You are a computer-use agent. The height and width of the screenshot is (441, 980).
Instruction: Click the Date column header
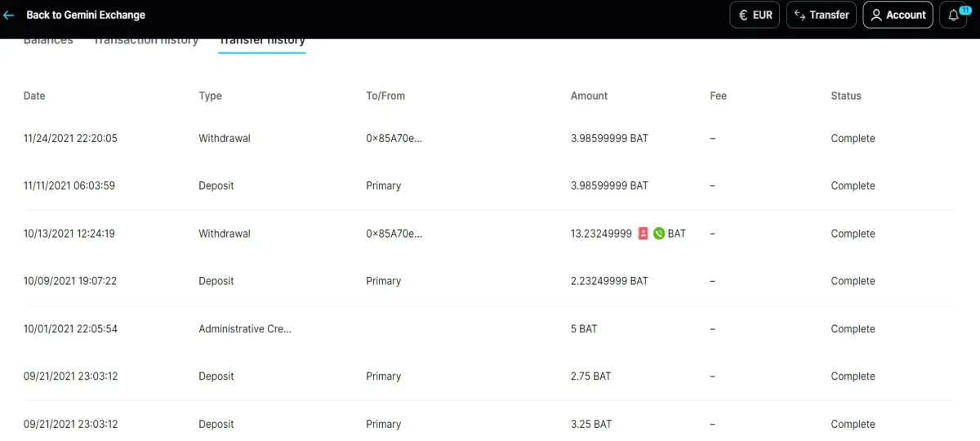[x=34, y=96]
